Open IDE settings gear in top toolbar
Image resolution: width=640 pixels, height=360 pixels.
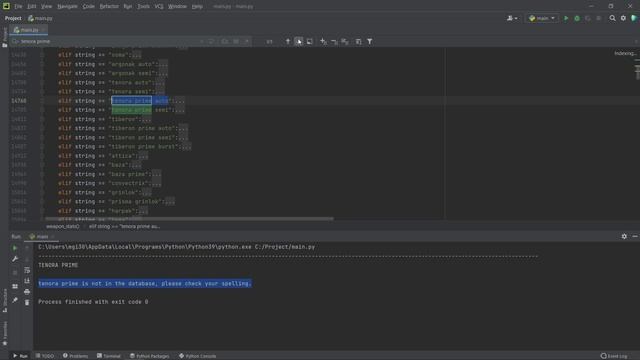[x=623, y=18]
